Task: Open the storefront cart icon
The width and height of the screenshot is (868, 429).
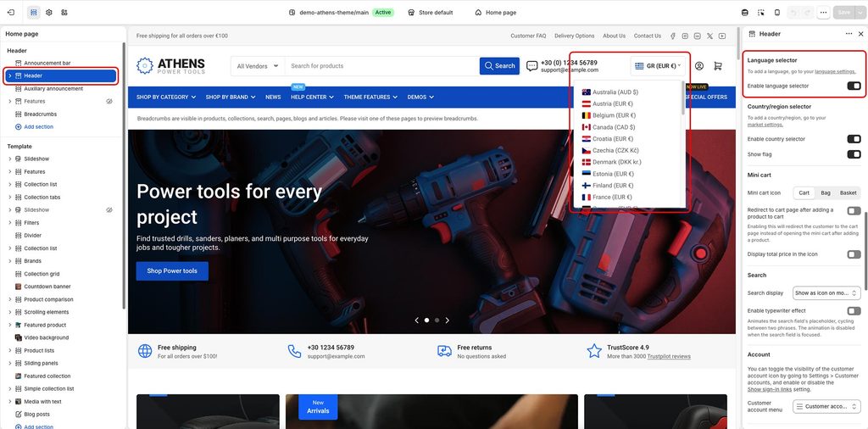Action: coord(718,66)
